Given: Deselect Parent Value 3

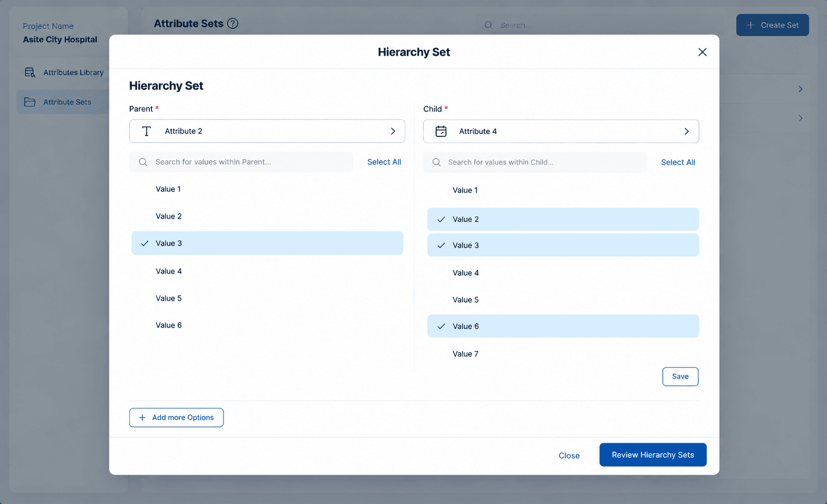Looking at the screenshot, I should pos(267,243).
